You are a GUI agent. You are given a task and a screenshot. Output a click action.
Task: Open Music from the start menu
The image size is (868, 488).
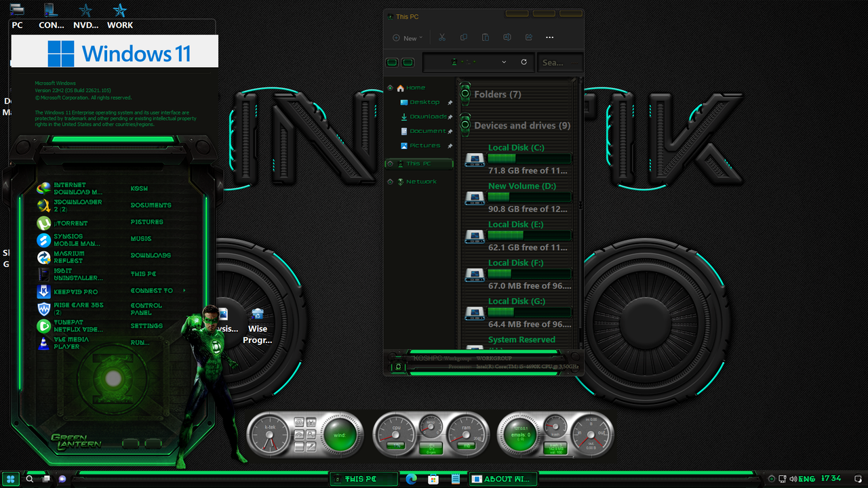point(141,239)
